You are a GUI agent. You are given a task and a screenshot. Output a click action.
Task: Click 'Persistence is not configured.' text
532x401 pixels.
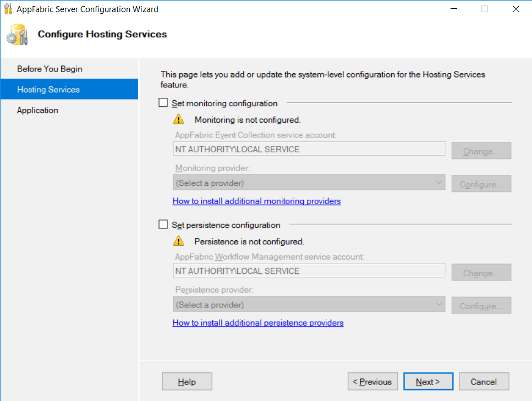click(249, 241)
